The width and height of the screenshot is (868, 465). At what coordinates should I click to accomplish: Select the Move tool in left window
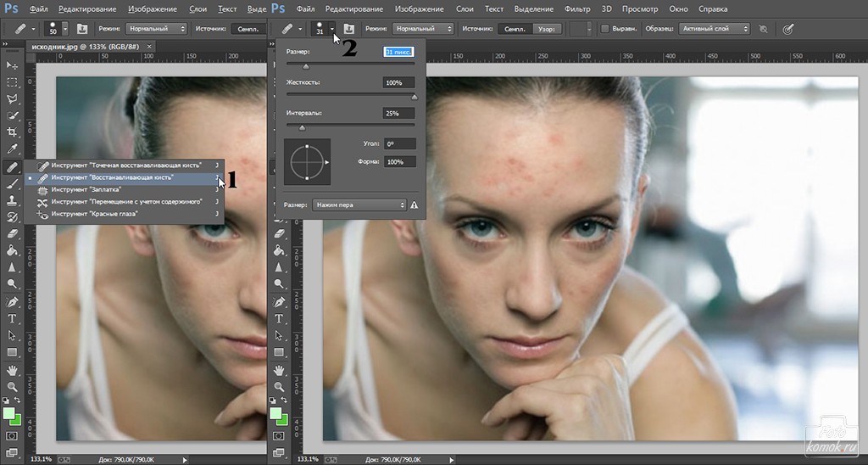[x=12, y=65]
